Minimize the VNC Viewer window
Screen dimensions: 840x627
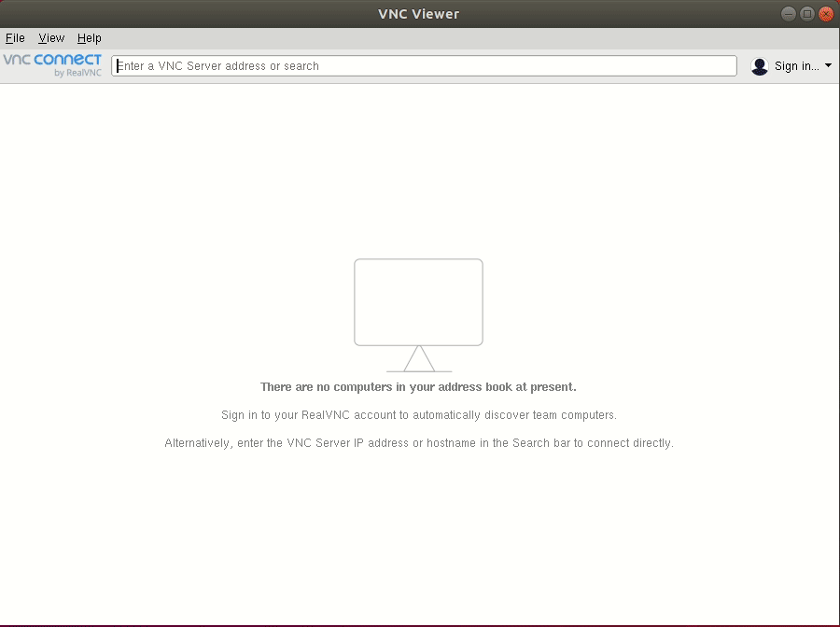[x=789, y=14]
